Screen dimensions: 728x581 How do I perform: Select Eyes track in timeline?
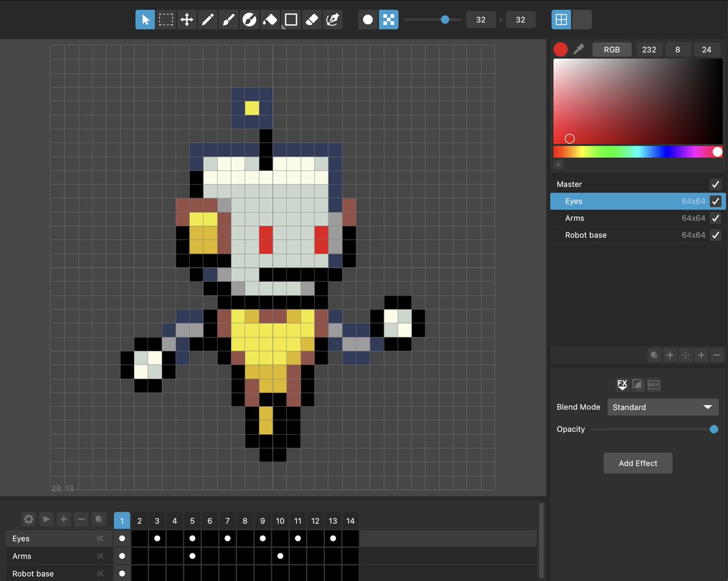click(x=59, y=539)
